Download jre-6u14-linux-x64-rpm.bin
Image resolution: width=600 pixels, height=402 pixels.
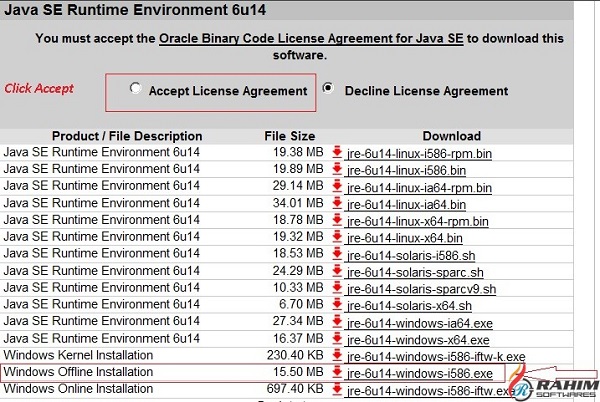pos(417,221)
